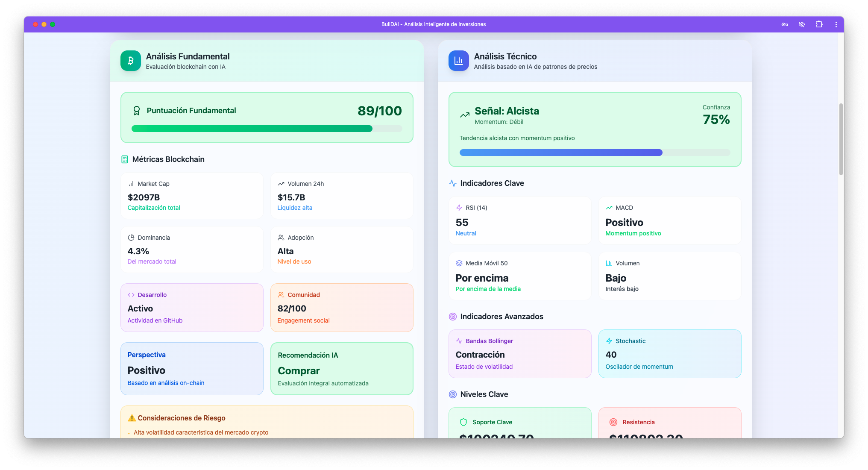Click the Perspectiva Positivo card
Screen dimensions: 868x470
[x=192, y=369]
